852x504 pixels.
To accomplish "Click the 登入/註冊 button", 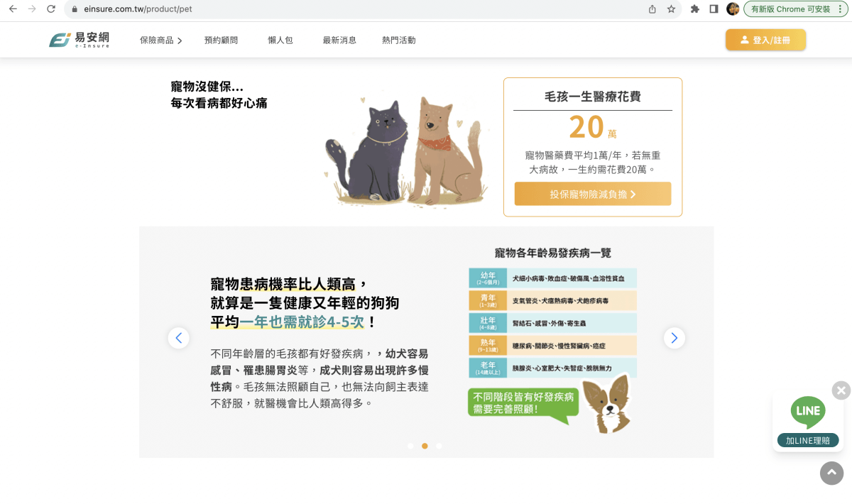I will [x=765, y=40].
